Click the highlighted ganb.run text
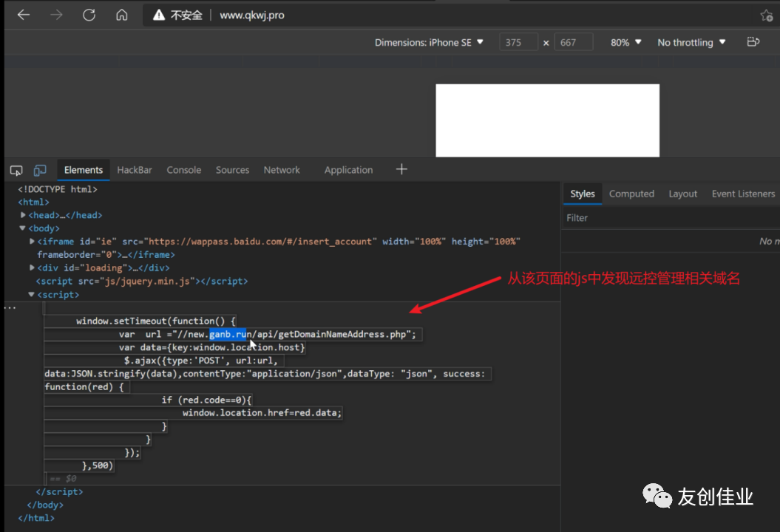The height and width of the screenshot is (532, 780). pyautogui.click(x=227, y=334)
